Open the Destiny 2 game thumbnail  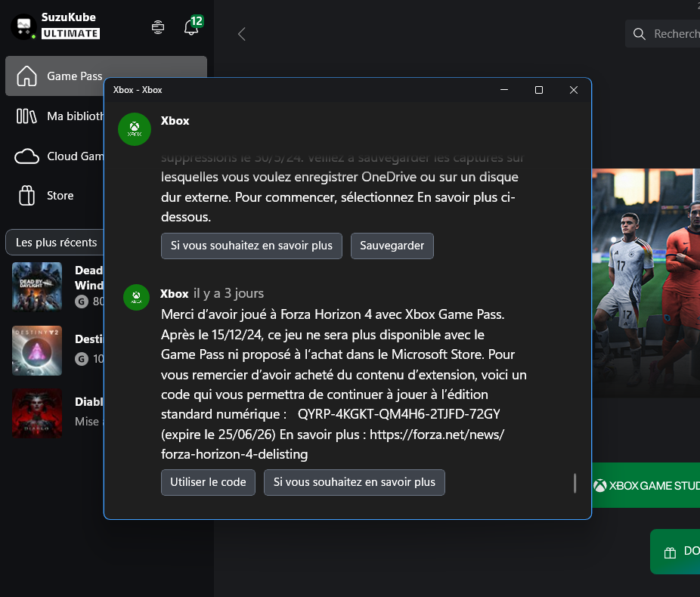(x=37, y=351)
